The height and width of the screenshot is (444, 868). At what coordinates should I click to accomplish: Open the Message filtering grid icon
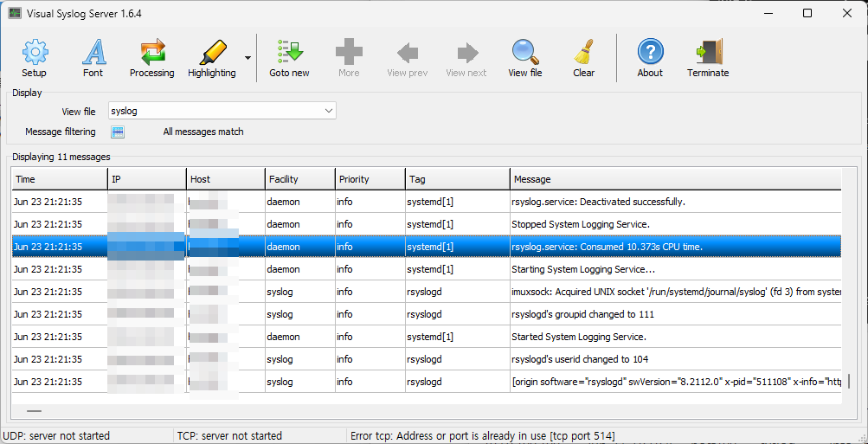pyautogui.click(x=118, y=132)
